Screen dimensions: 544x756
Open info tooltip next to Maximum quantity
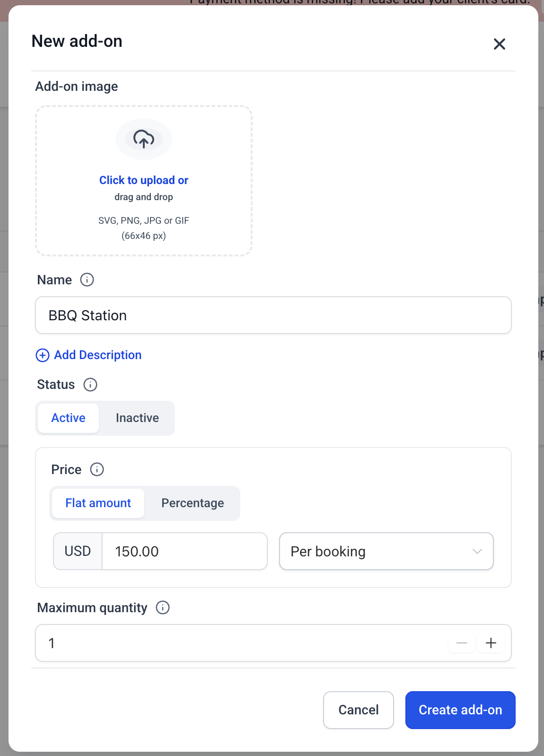click(x=163, y=607)
